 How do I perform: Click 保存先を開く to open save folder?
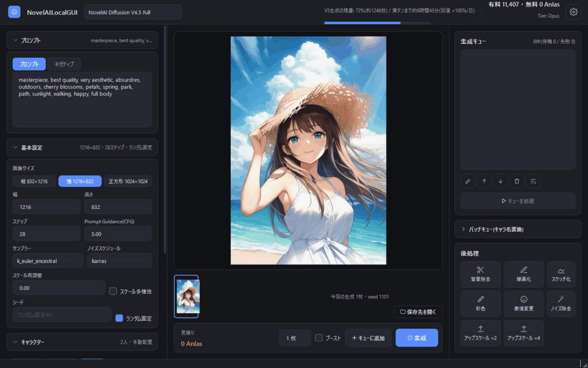pyautogui.click(x=418, y=312)
